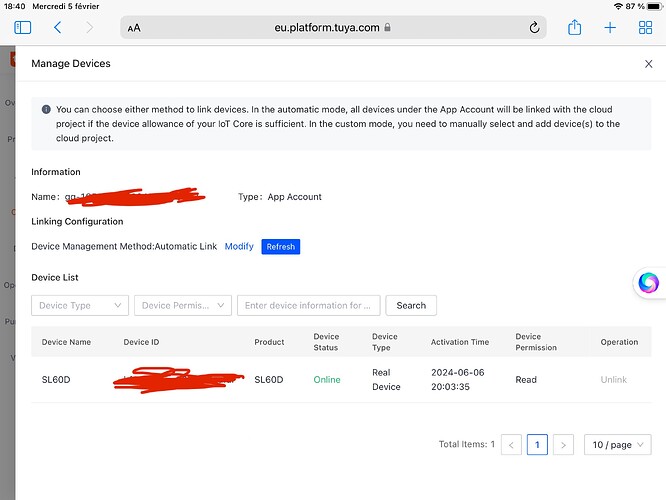Change the 10 / page size selector
This screenshot has height=500, width=666.
coord(615,444)
